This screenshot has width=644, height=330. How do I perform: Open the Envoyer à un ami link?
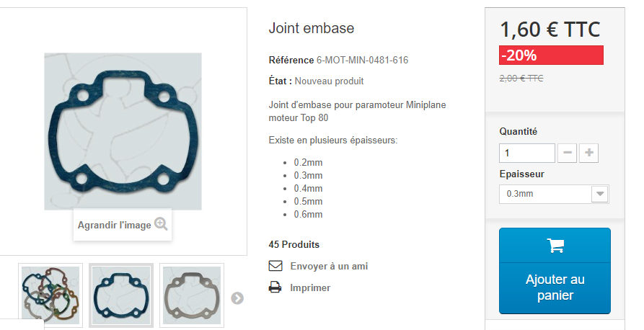[x=329, y=266]
